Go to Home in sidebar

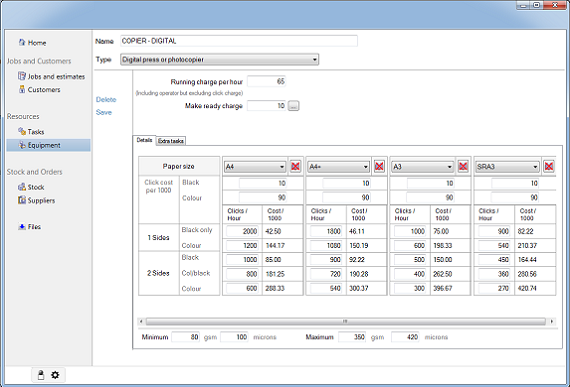coord(37,43)
